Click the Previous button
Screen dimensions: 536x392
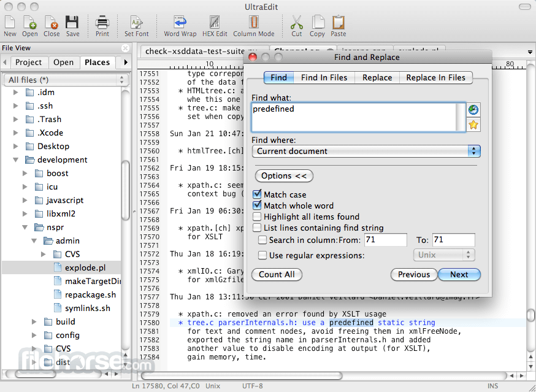click(413, 275)
